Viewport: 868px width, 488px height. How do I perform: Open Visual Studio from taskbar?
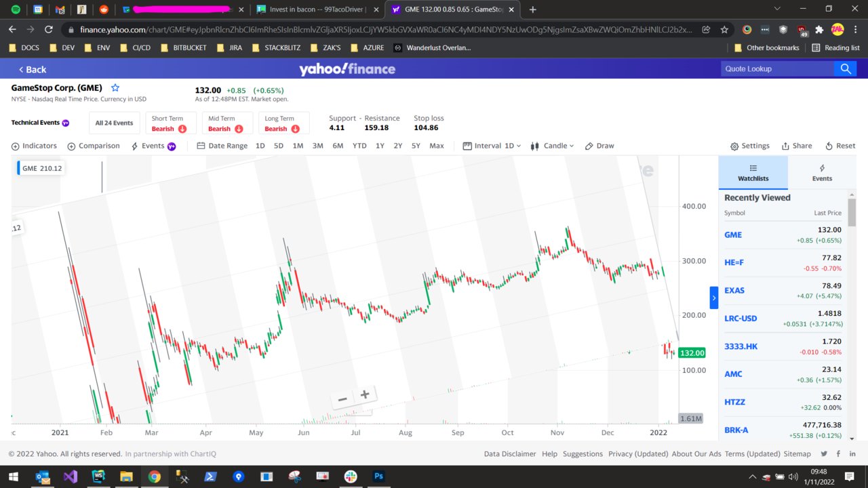click(x=70, y=476)
